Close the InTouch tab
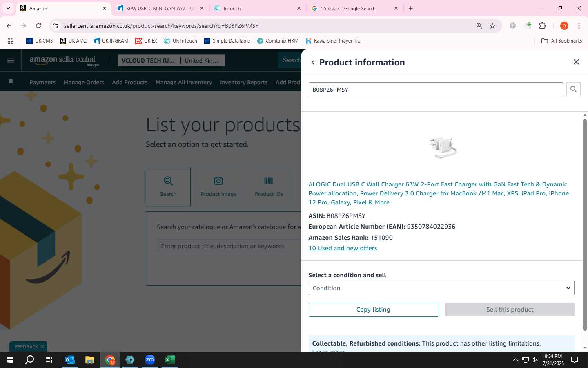The height and width of the screenshot is (368, 588). (x=299, y=8)
